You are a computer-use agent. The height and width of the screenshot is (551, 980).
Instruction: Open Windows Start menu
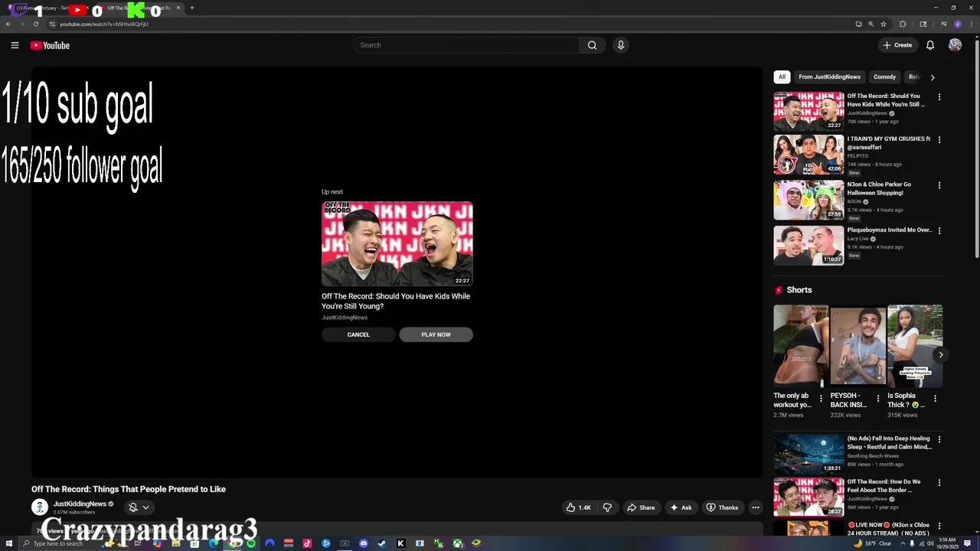coord(9,543)
